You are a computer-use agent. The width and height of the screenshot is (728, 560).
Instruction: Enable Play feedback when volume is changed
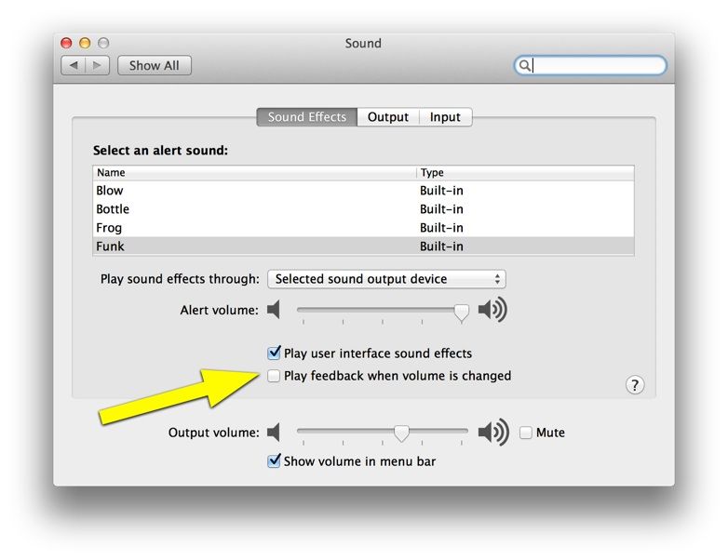[x=274, y=376]
